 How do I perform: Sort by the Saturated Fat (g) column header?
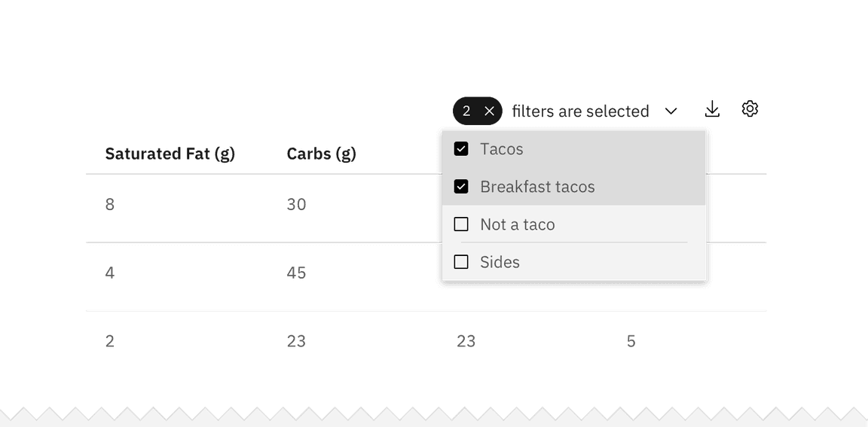pyautogui.click(x=170, y=154)
